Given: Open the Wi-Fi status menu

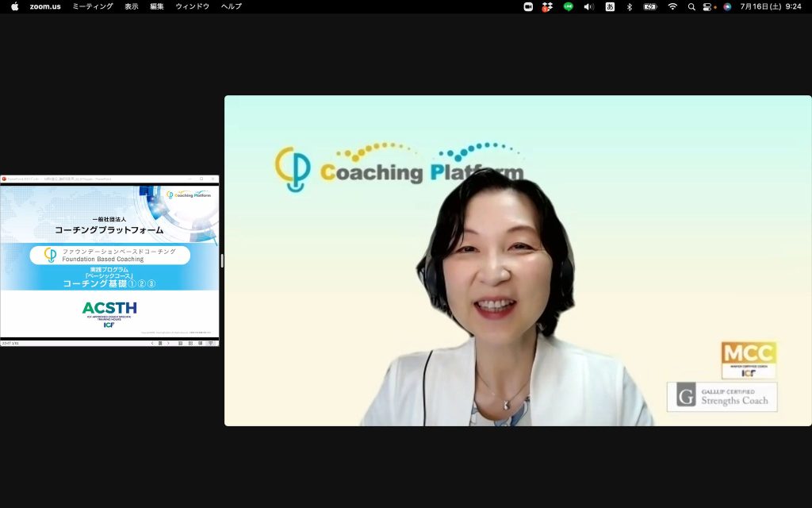Looking at the screenshot, I should pyautogui.click(x=672, y=6).
